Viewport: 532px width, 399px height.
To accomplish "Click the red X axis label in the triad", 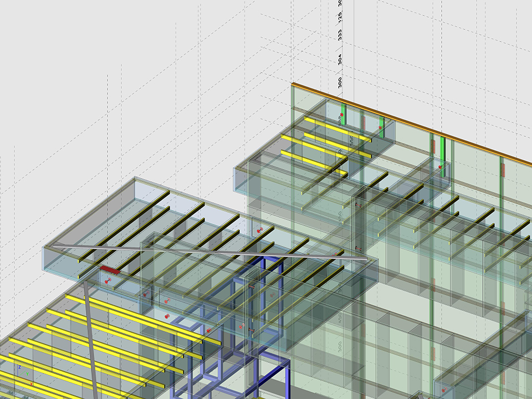I will pos(31,383).
